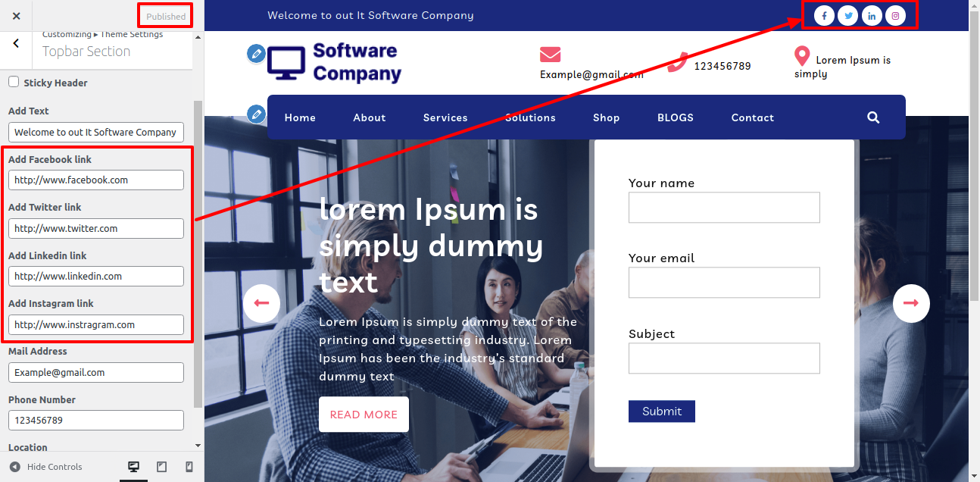Image resolution: width=980 pixels, height=482 pixels.
Task: Open the Services menu item
Action: [x=445, y=117]
